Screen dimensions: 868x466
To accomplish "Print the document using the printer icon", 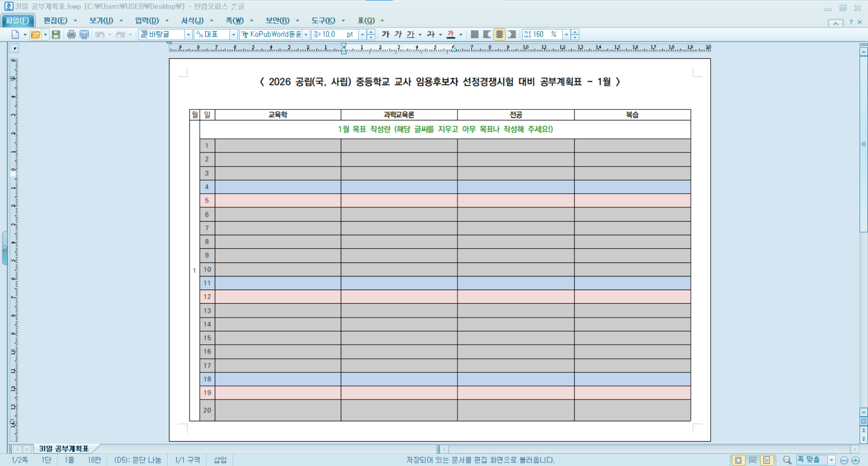I will coord(71,34).
